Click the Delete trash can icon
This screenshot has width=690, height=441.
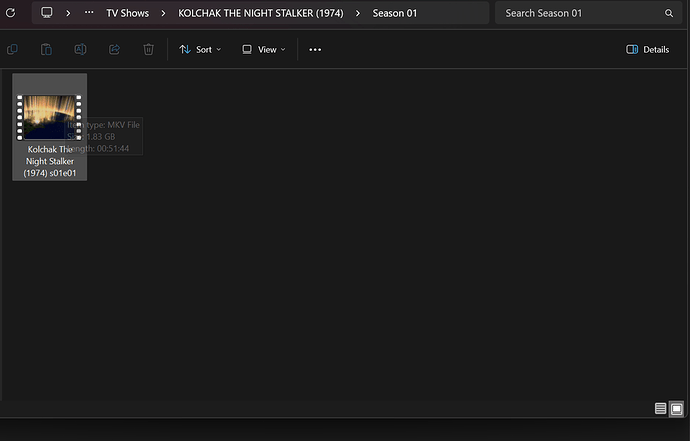pos(149,49)
